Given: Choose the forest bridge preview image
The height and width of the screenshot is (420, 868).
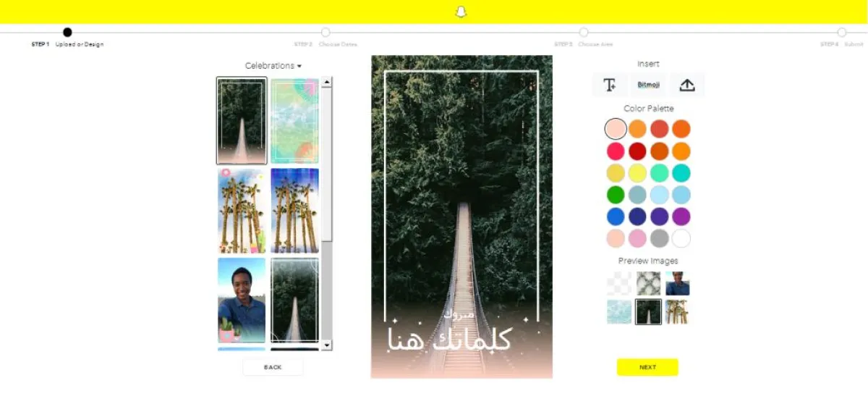Looking at the screenshot, I should click(x=648, y=312).
